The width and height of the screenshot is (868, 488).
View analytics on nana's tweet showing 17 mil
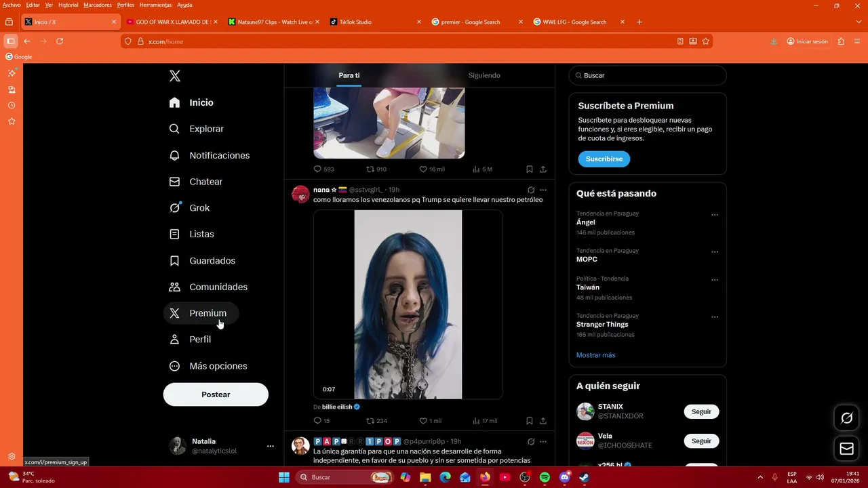[x=485, y=421]
